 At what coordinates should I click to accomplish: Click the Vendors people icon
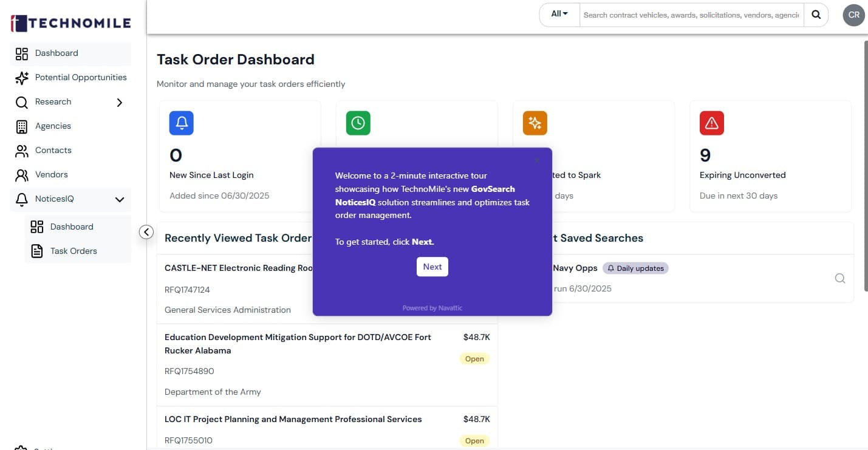tap(22, 175)
